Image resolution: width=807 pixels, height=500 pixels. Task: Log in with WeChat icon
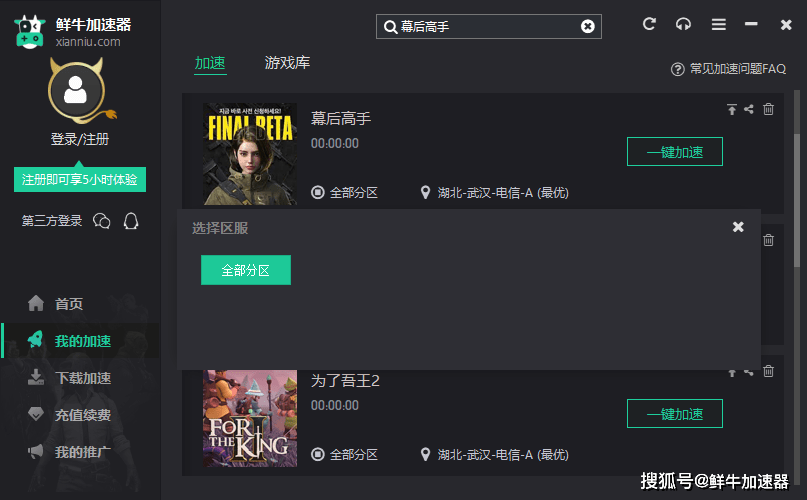101,221
